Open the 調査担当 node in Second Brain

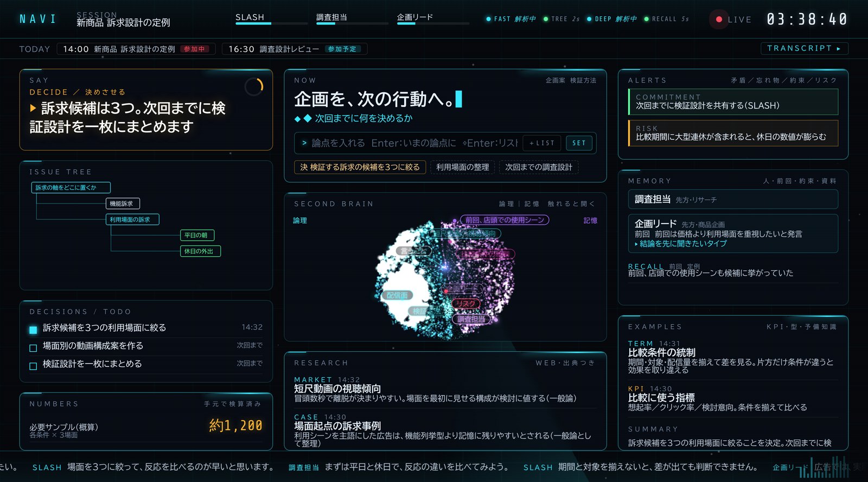[x=471, y=319]
